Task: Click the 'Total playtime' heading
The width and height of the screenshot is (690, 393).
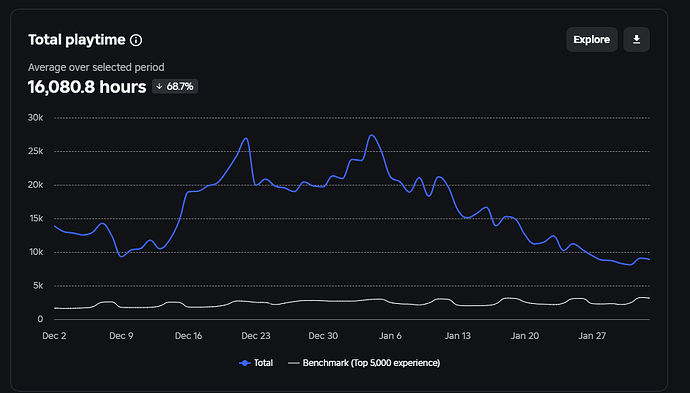Action: pyautogui.click(x=77, y=40)
